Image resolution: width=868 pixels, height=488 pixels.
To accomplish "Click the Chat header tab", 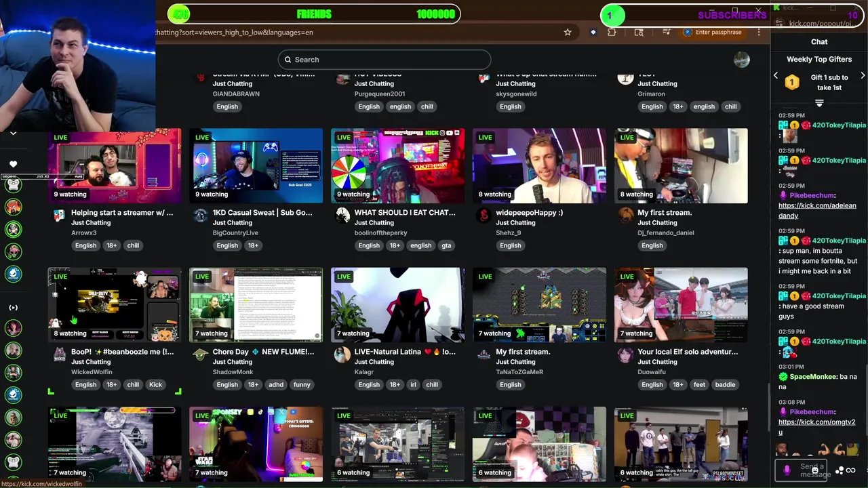I will point(819,42).
